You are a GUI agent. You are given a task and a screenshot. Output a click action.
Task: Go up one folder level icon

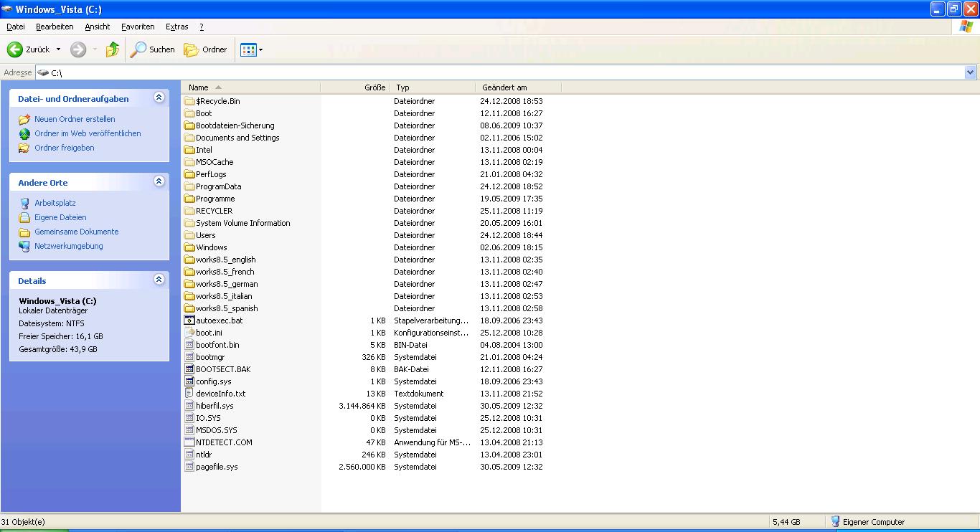pos(113,49)
